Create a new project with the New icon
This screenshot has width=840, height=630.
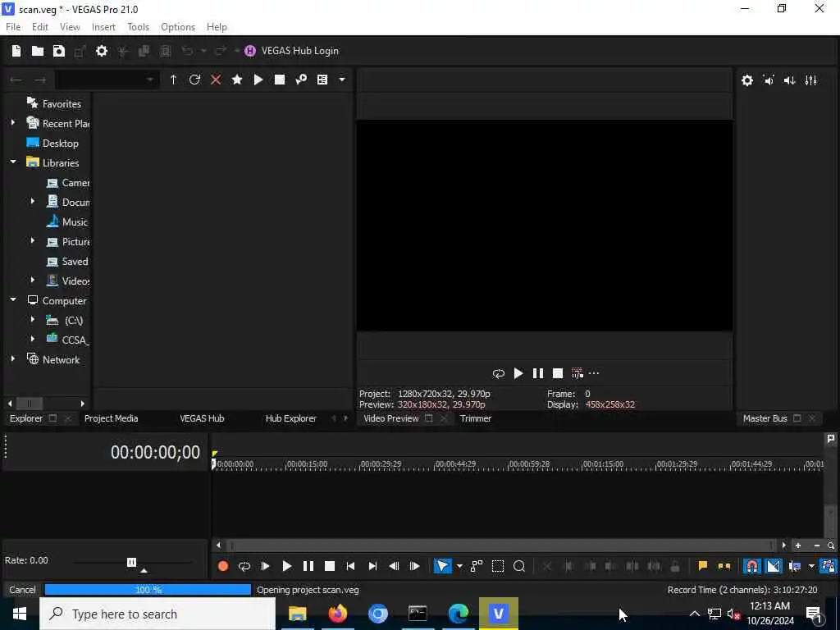tap(16, 51)
